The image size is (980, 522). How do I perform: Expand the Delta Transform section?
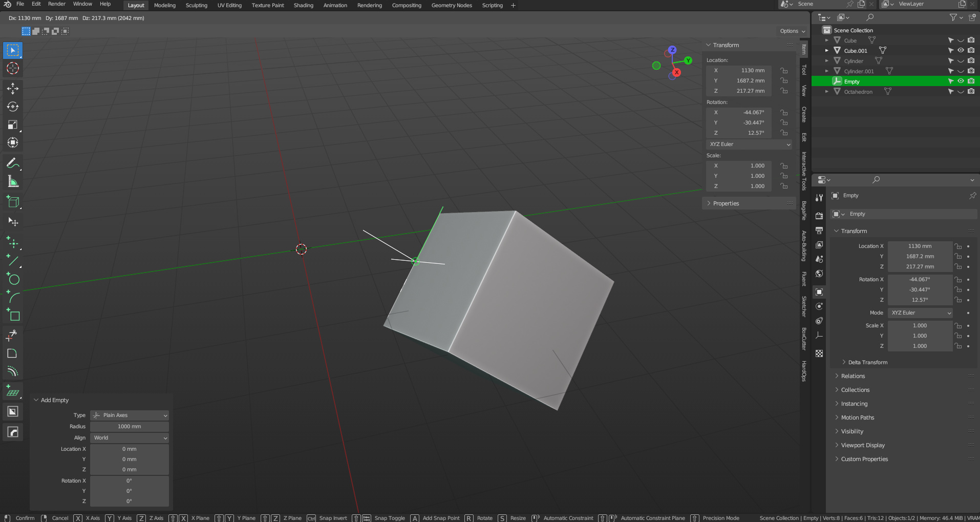[x=867, y=362]
